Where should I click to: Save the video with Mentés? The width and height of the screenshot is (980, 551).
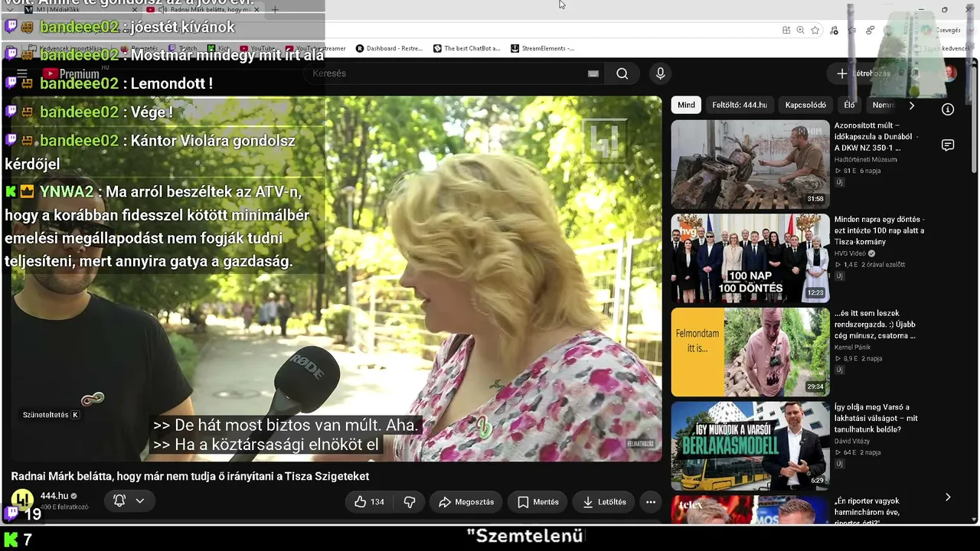(x=537, y=502)
